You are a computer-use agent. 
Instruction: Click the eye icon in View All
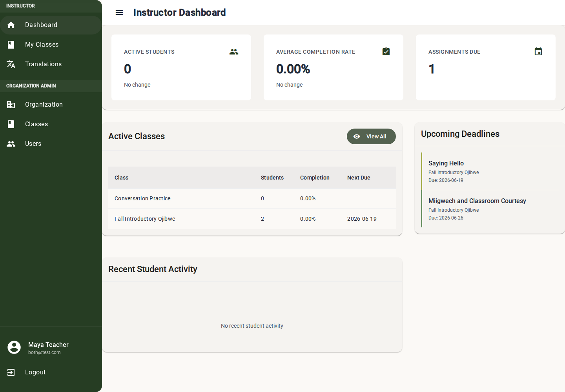[x=357, y=136]
